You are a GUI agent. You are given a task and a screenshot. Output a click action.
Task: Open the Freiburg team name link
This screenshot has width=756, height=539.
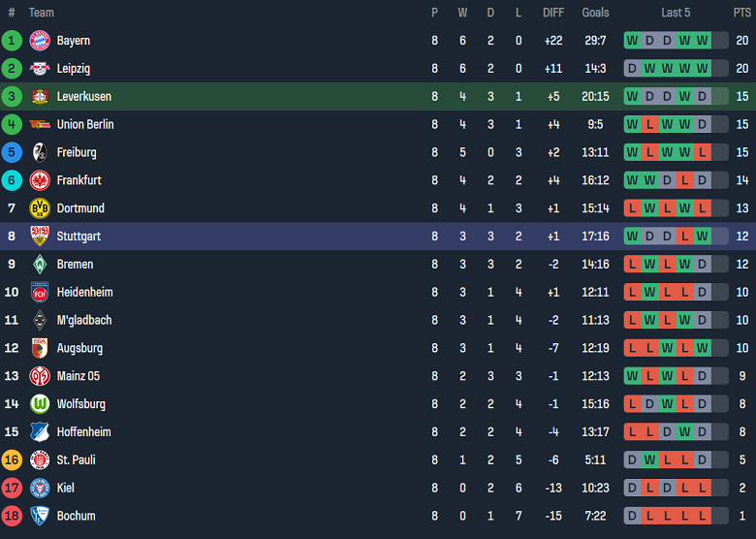(77, 152)
